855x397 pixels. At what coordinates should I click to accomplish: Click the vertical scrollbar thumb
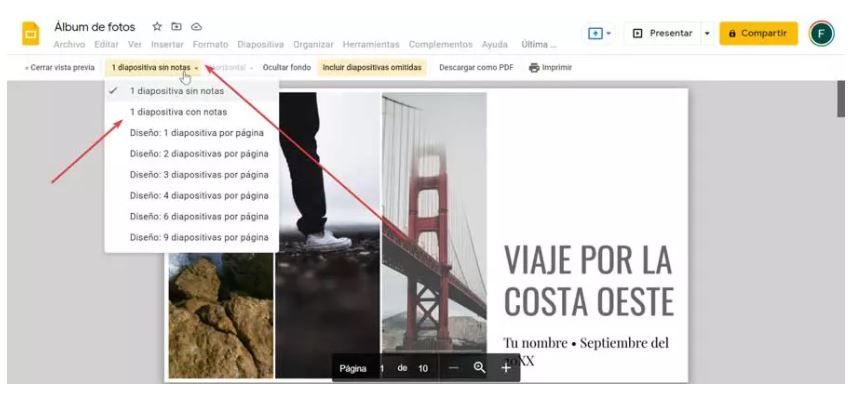pos(841,99)
